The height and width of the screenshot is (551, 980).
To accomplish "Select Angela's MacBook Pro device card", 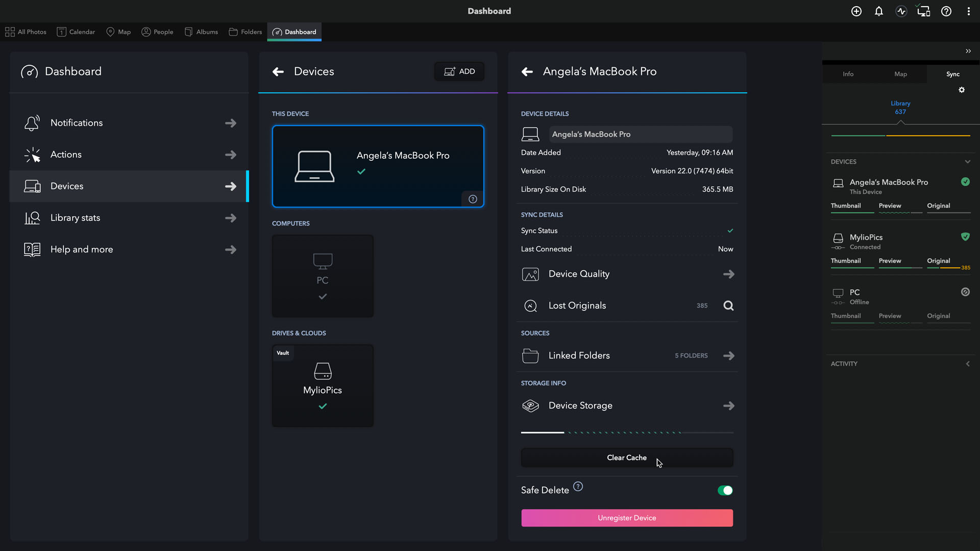I will (378, 166).
